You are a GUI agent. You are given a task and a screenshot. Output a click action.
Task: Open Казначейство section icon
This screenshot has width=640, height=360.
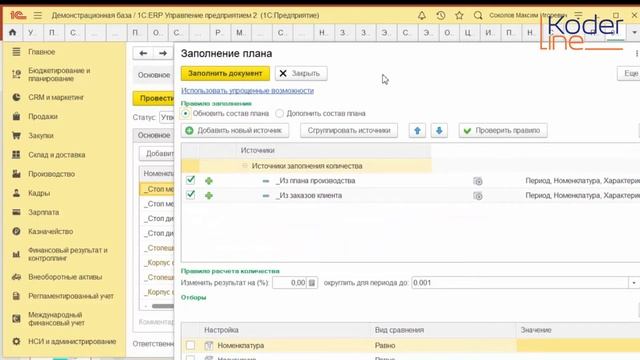click(16, 231)
